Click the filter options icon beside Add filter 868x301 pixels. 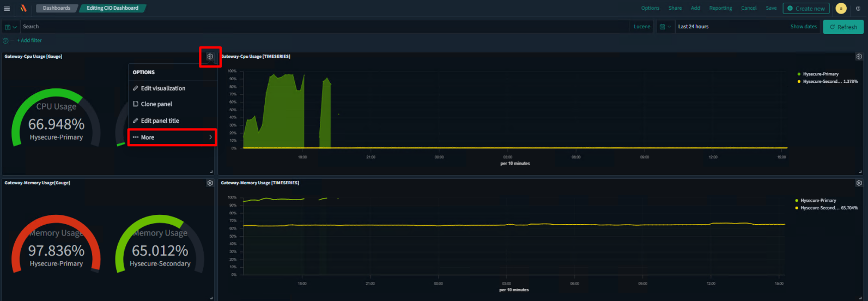6,41
